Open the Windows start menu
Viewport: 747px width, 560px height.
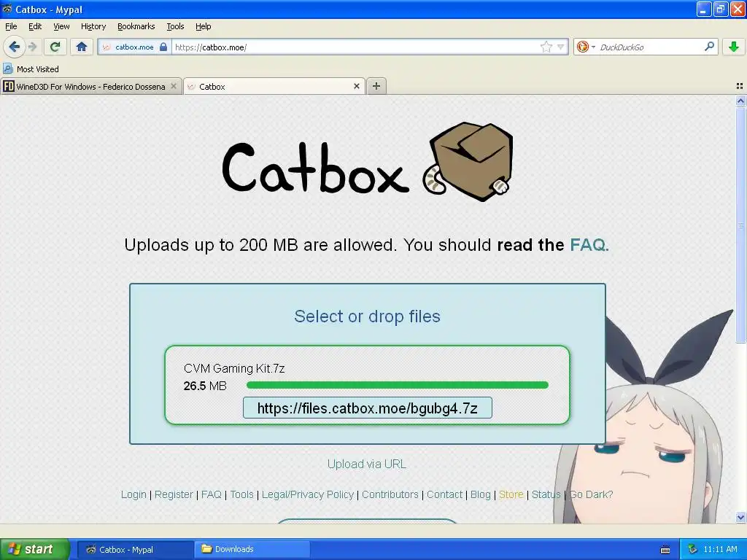(x=35, y=549)
